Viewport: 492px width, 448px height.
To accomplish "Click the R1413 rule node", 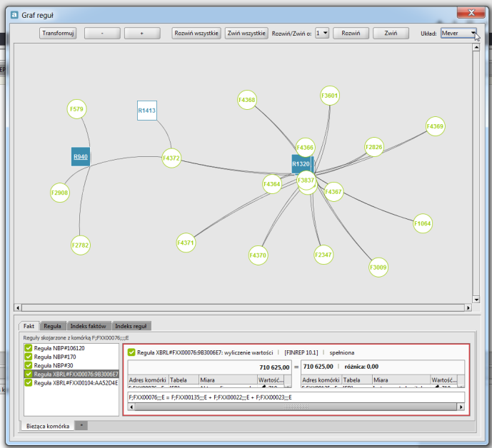I will click(147, 111).
